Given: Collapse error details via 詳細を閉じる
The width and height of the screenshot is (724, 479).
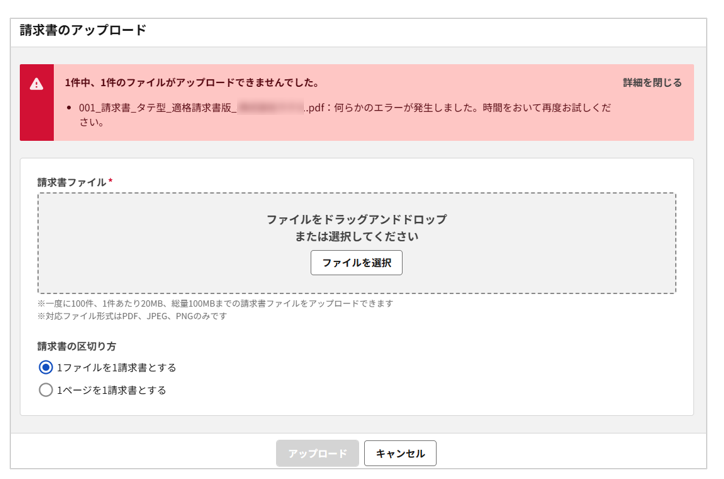Looking at the screenshot, I should pos(652,83).
